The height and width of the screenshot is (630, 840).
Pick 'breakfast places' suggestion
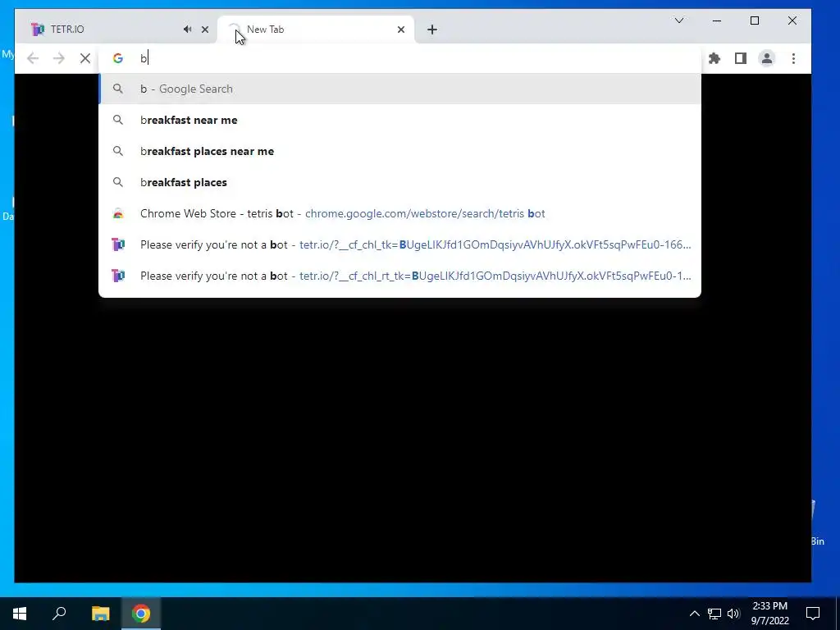tap(399, 182)
